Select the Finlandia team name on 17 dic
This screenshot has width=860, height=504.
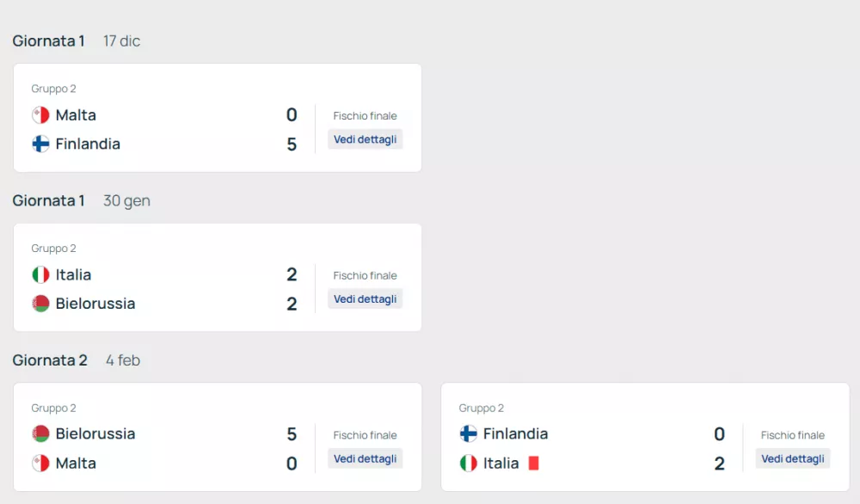(88, 144)
